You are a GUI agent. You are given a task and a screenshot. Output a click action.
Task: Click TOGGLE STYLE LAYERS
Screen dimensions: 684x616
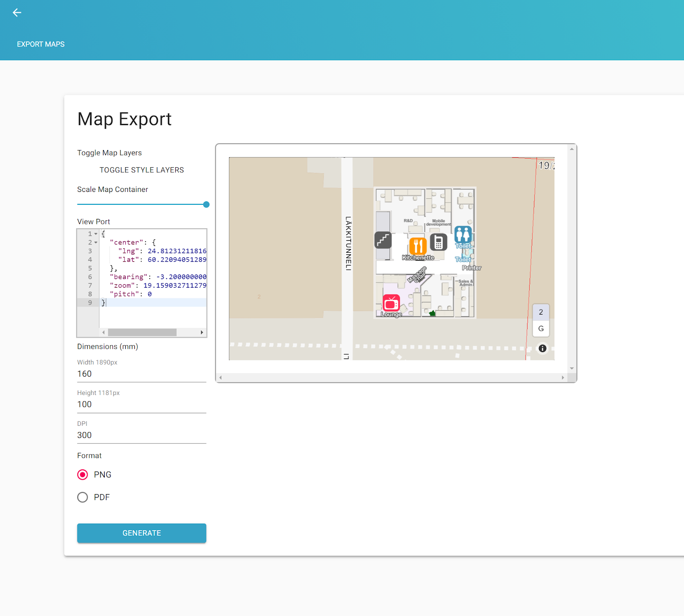click(x=142, y=170)
